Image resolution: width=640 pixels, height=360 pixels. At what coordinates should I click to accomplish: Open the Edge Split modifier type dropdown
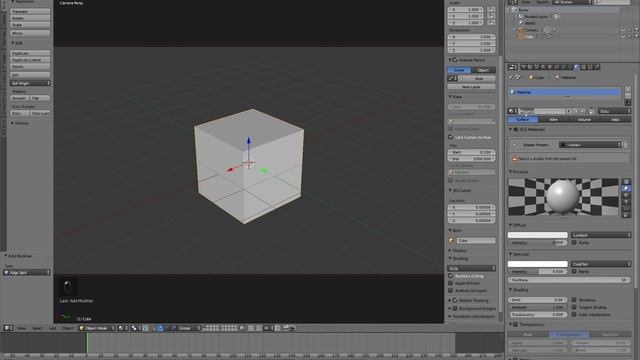click(27, 272)
